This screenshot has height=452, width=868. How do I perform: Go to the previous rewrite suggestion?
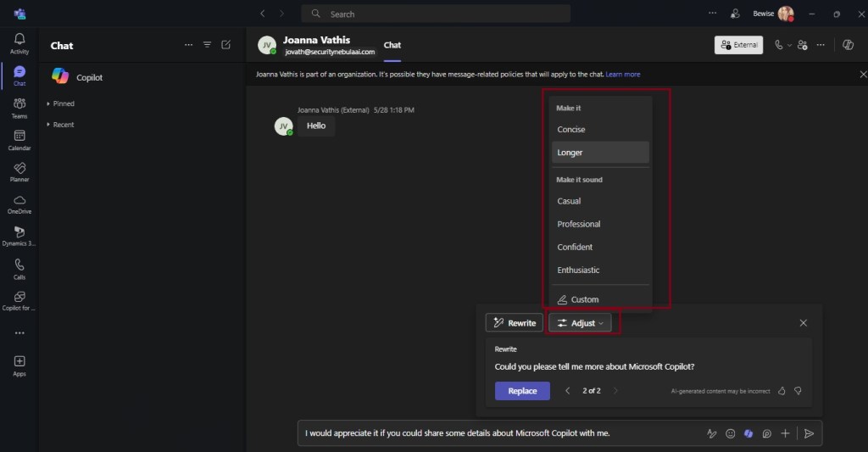568,391
